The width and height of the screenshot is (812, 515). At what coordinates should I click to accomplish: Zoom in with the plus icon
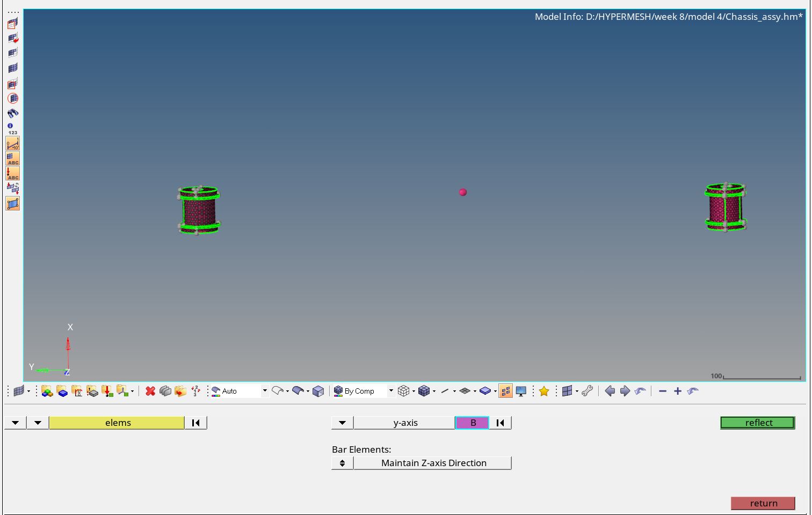[x=677, y=391]
